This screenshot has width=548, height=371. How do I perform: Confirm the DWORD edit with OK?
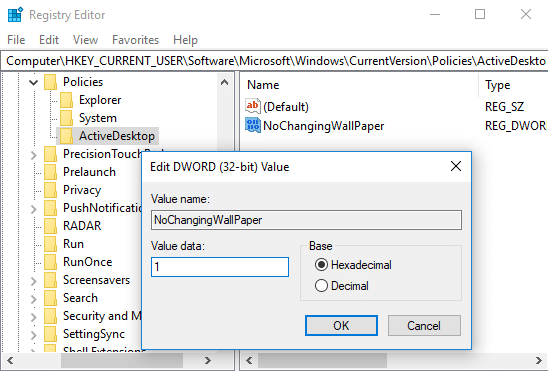coord(341,326)
